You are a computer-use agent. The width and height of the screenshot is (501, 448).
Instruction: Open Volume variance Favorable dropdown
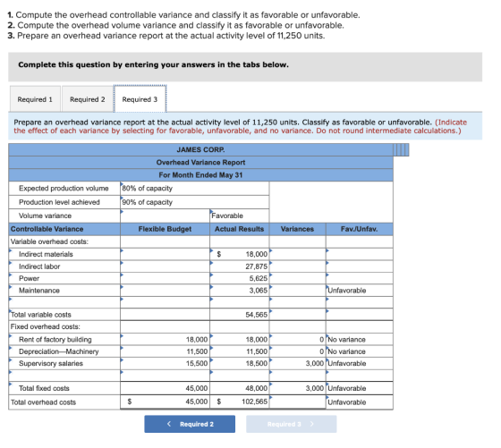[x=240, y=216]
